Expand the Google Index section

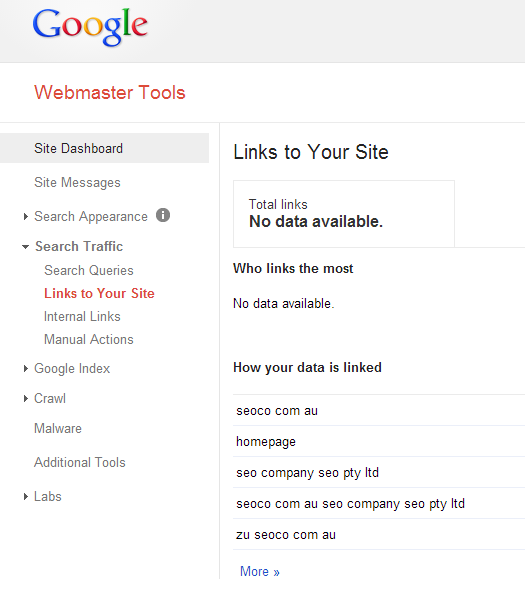[25, 369]
